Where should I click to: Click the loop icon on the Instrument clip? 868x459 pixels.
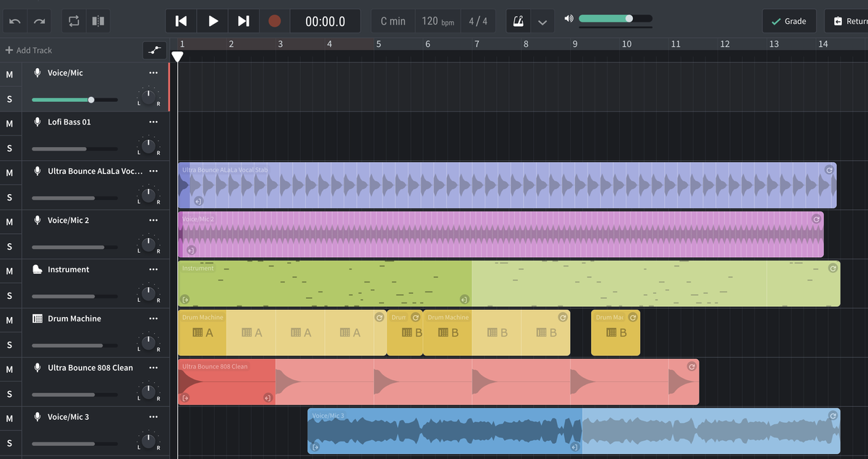[x=833, y=268]
